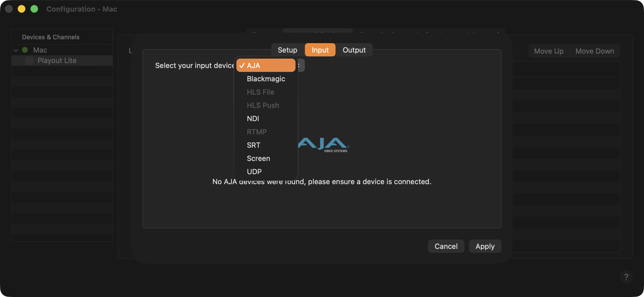Open help with the question mark button
This screenshot has width=644, height=297.
pos(626,277)
